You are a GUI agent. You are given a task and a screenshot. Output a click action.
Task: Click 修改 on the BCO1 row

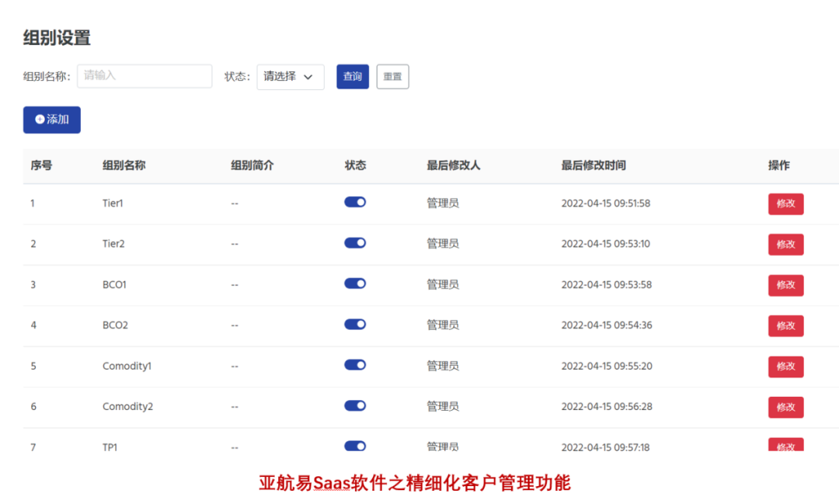785,285
